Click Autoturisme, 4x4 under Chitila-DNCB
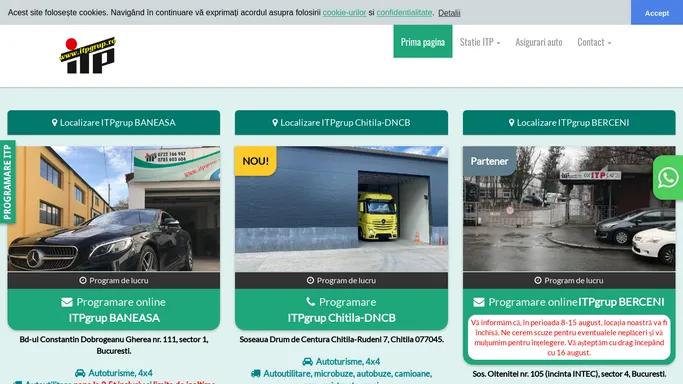The width and height of the screenshot is (683, 384). pos(348,361)
